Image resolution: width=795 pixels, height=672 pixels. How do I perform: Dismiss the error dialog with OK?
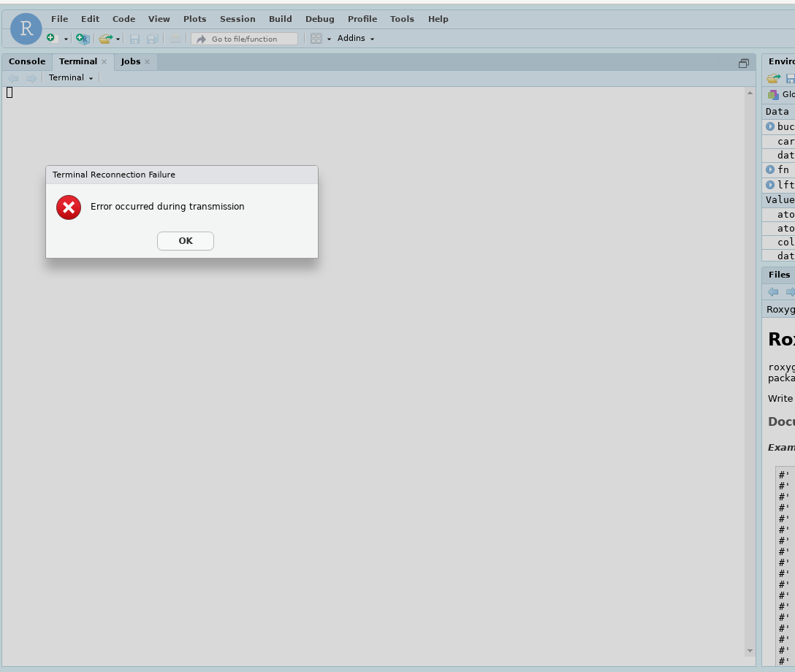pos(185,241)
